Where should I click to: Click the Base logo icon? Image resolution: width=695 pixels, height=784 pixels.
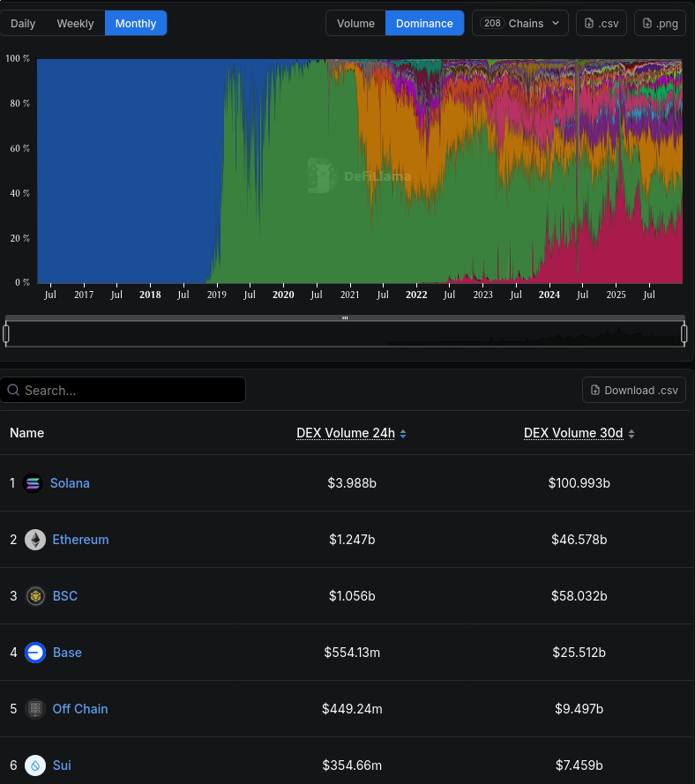[35, 653]
